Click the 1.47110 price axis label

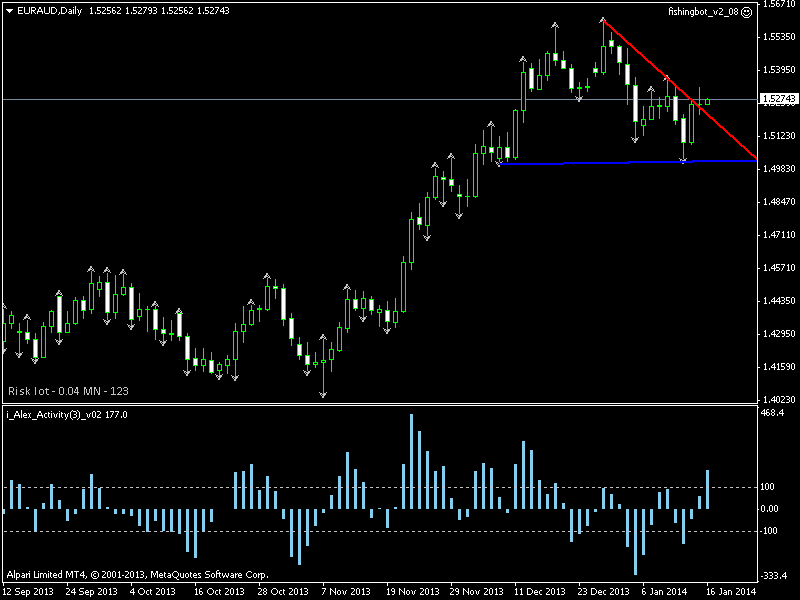click(779, 235)
